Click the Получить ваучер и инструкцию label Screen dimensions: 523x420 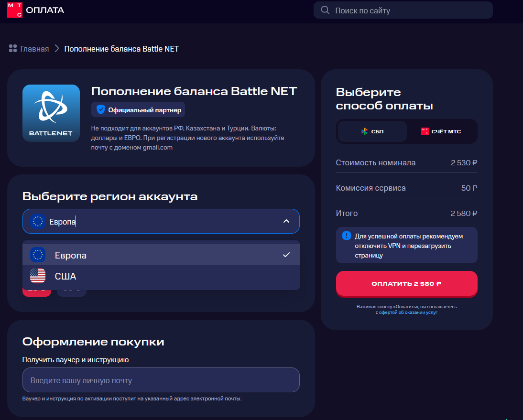tap(76, 360)
